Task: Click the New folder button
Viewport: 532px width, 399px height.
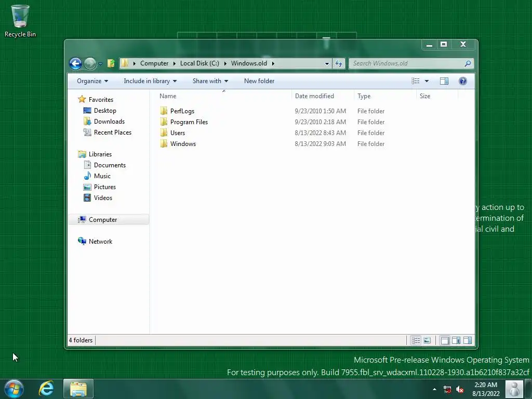Action: pyautogui.click(x=259, y=81)
